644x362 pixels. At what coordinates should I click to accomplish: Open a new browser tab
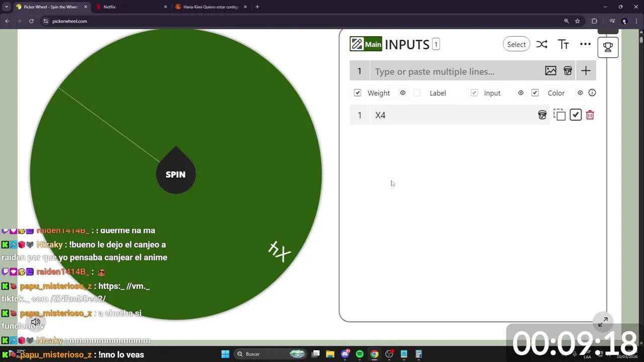257,7
